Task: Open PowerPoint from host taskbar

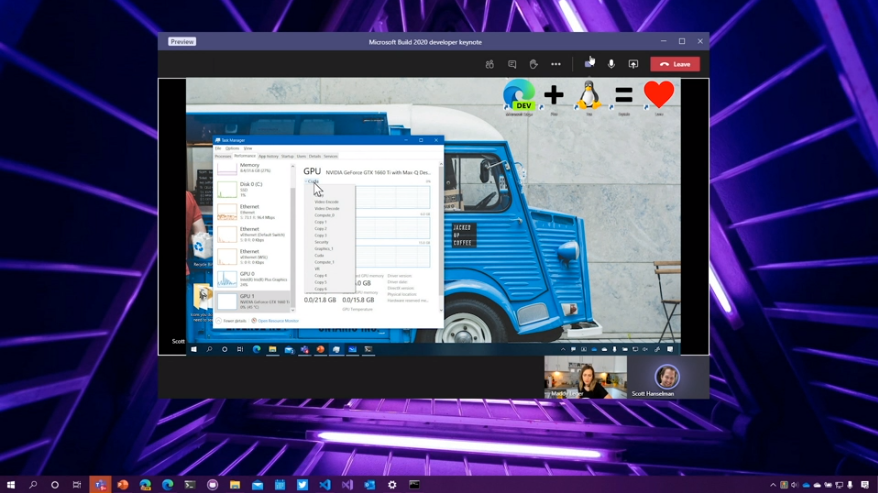Action: point(123,485)
